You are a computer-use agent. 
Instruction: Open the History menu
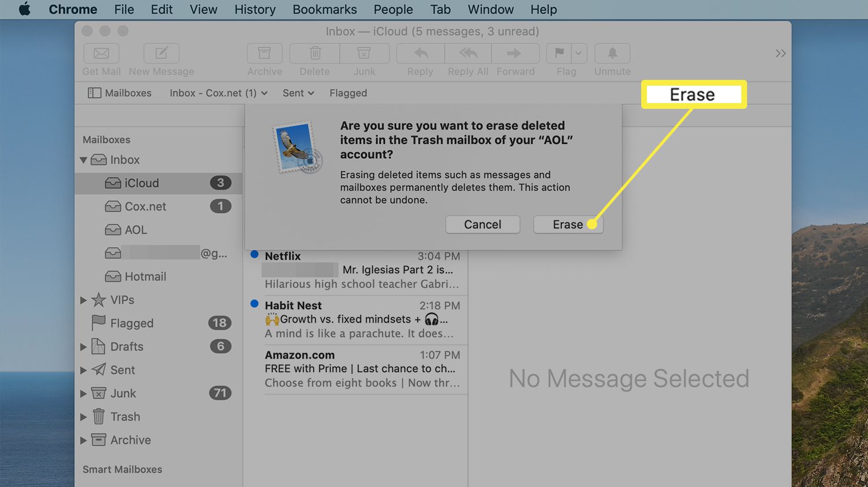(x=255, y=9)
